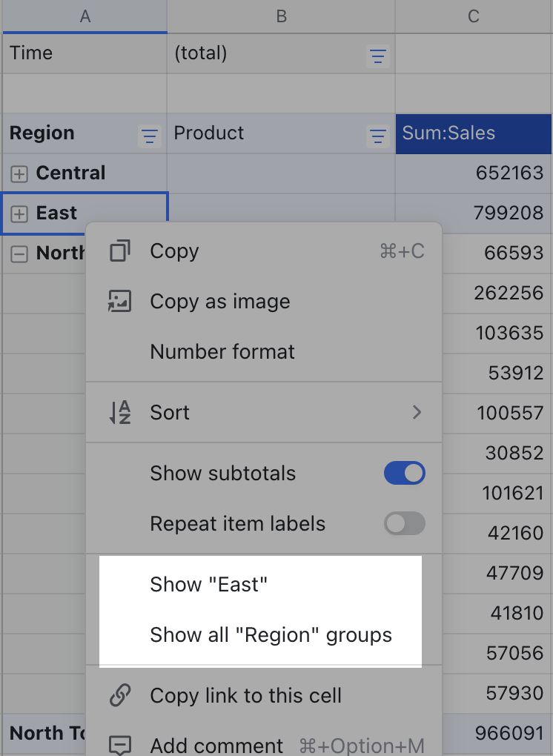Choose Add comment from the context menu

coord(215,745)
